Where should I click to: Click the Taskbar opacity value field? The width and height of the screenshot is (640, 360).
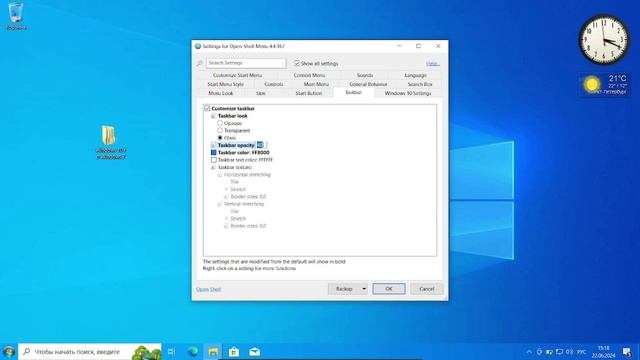pyautogui.click(x=261, y=145)
